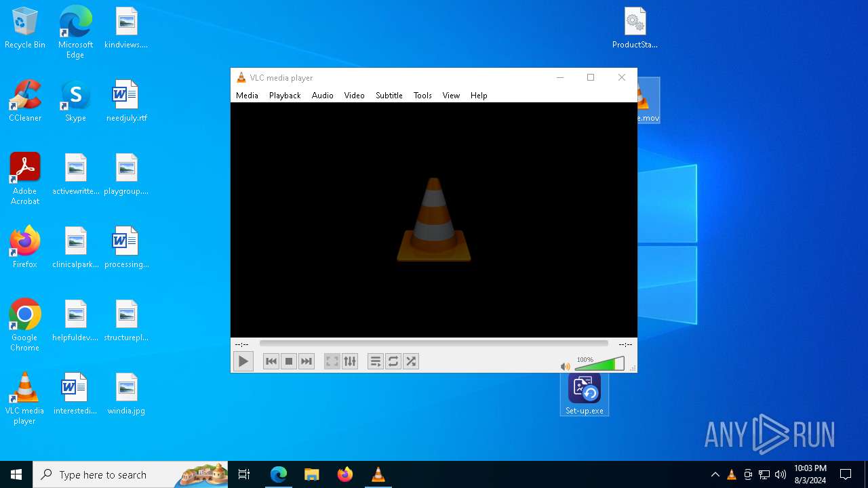Adjust the VLC volume slider

[599, 364]
